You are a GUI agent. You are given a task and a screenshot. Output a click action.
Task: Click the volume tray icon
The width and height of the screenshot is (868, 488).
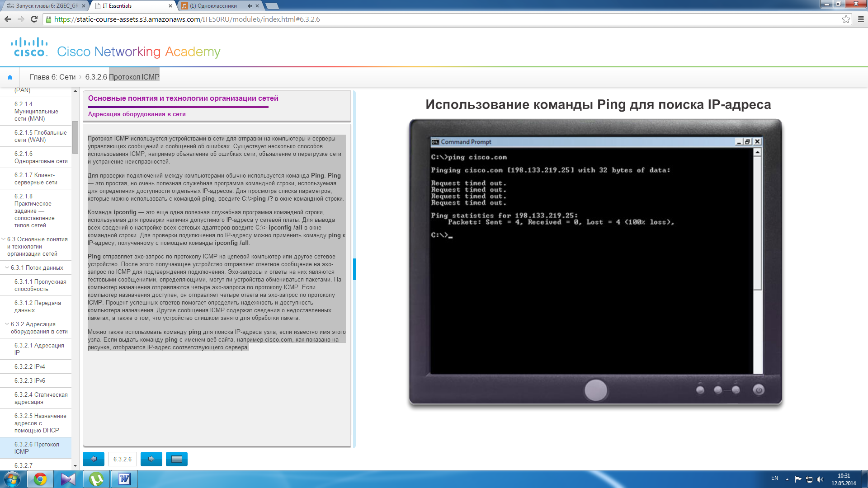tap(820, 479)
